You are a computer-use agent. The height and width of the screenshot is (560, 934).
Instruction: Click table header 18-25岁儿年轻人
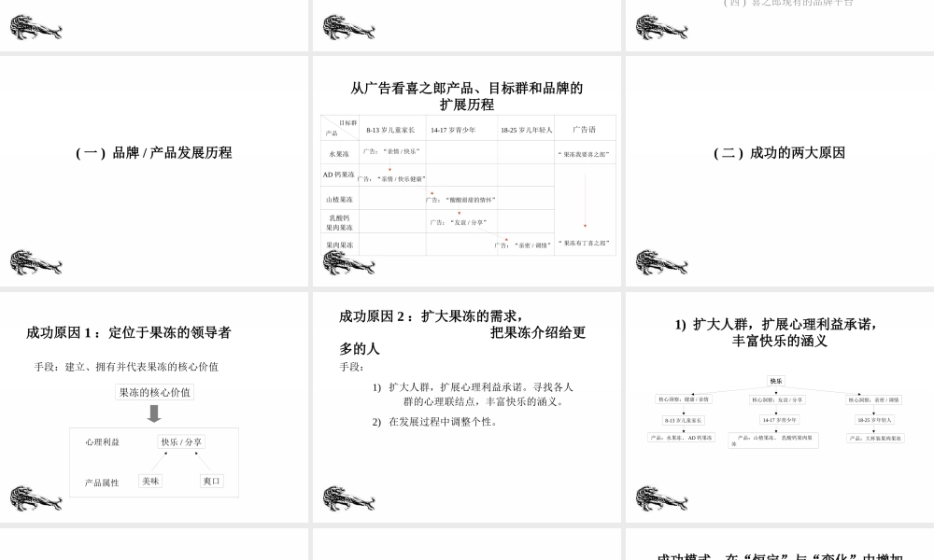[x=526, y=130]
